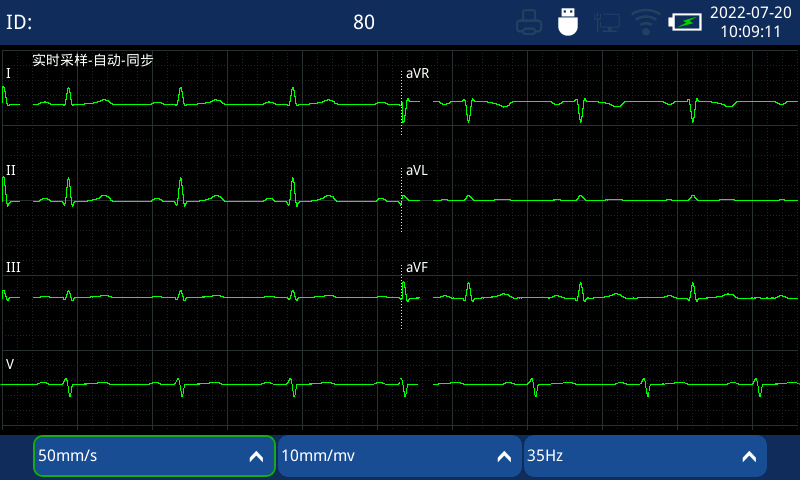
Task: Select the lead II label
Action: (x=11, y=170)
